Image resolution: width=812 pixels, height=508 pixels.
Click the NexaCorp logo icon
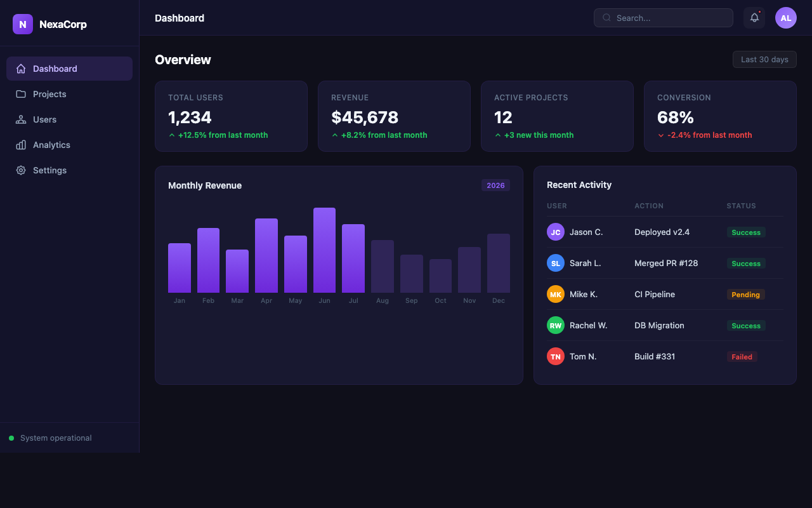pos(23,24)
